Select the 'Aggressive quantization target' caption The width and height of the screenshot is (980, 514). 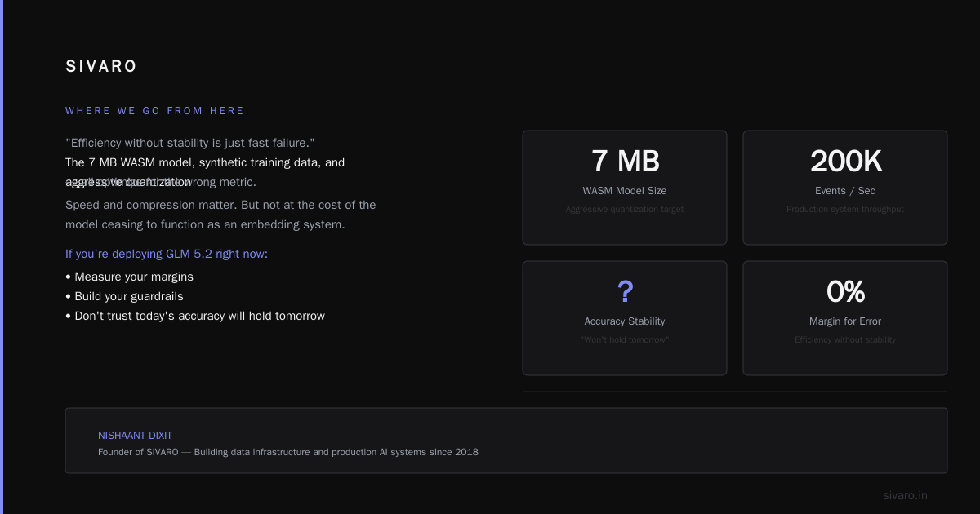point(625,210)
